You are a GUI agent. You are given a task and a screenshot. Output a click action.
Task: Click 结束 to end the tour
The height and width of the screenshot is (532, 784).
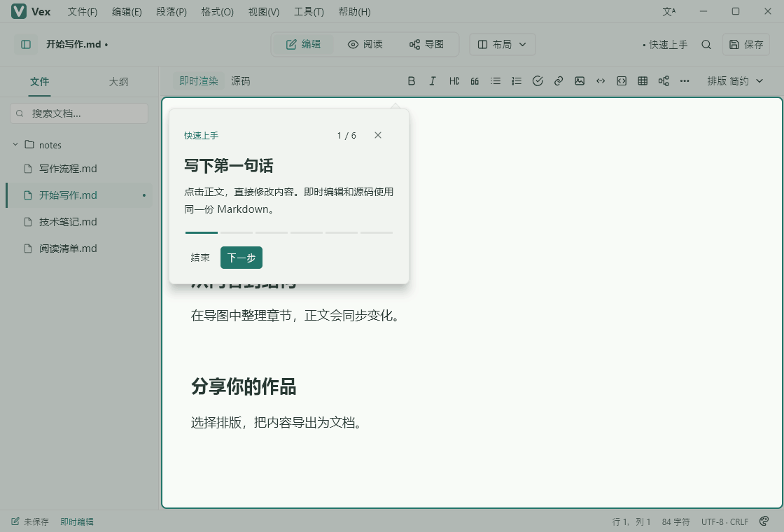(200, 258)
